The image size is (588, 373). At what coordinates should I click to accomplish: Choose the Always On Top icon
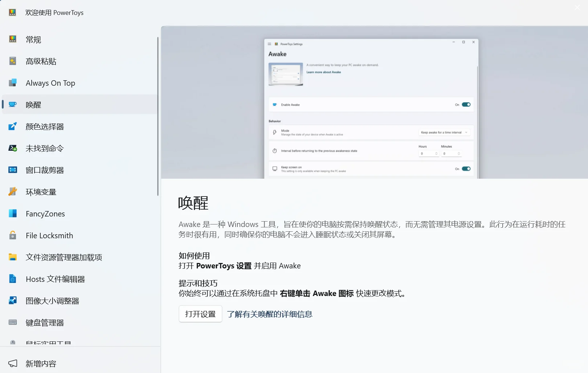[x=13, y=83]
